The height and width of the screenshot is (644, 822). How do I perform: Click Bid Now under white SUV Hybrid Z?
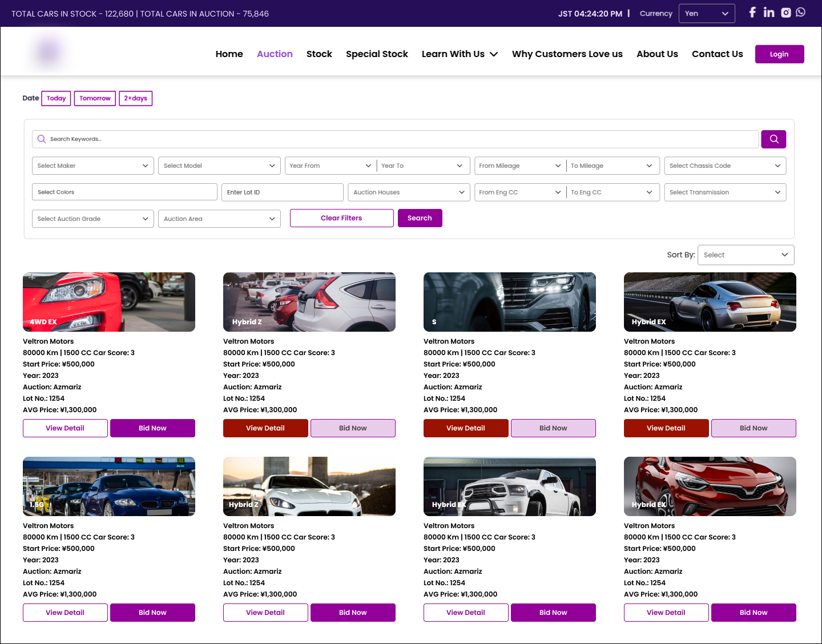click(x=353, y=428)
